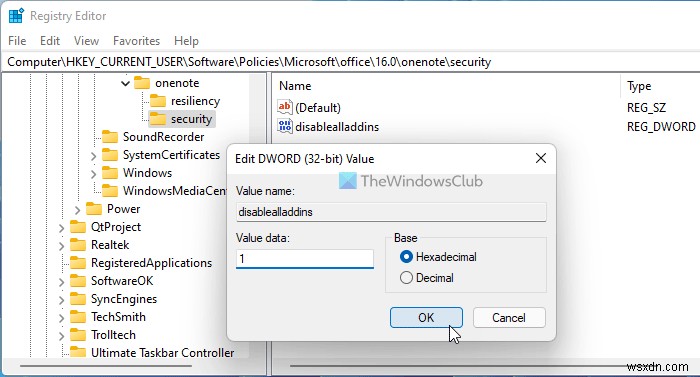Open the Edit menu
This screenshot has width=700, height=377.
pos(50,41)
